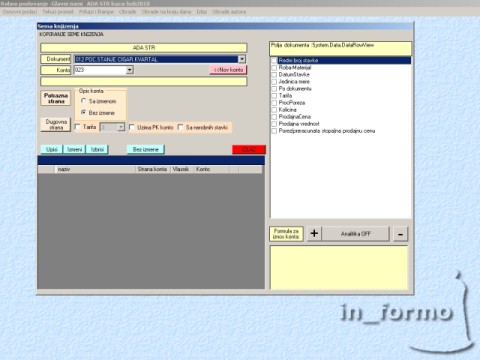Open the Dokument dropdown arrow
Image resolution: width=480 pixels, height=360 pixels.
coord(242,59)
